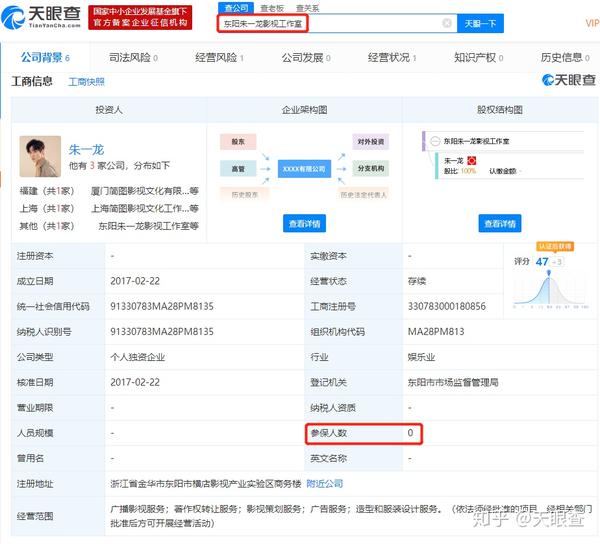Open the 经营状况 tab
This screenshot has height=544, width=600.
coord(392,58)
